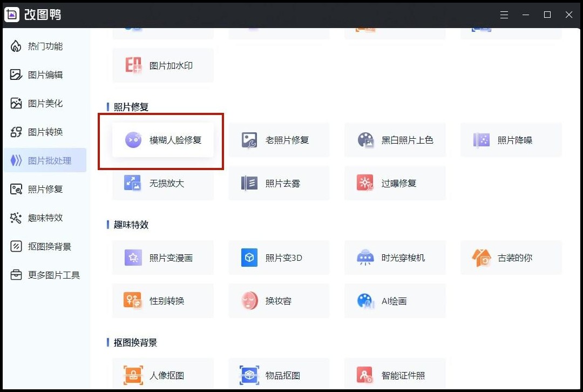Open 照片变漫画 cartoon photo effect

pyautogui.click(x=162, y=258)
